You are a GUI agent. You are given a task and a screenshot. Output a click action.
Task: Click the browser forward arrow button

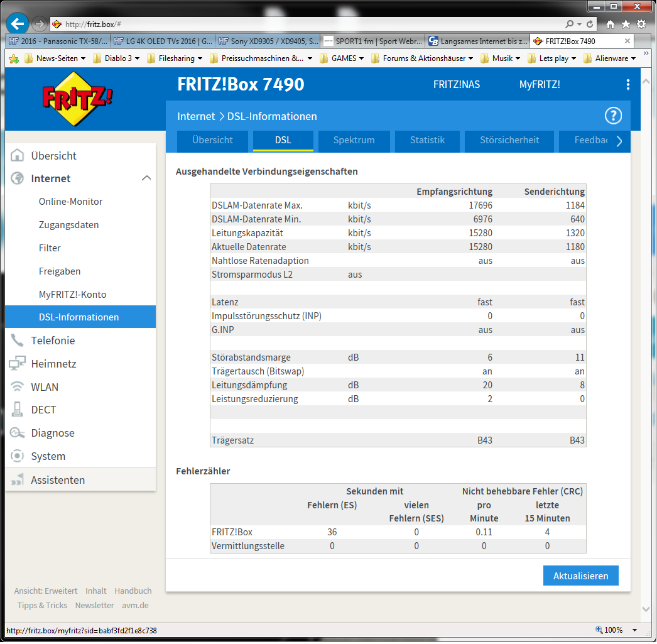point(40,25)
